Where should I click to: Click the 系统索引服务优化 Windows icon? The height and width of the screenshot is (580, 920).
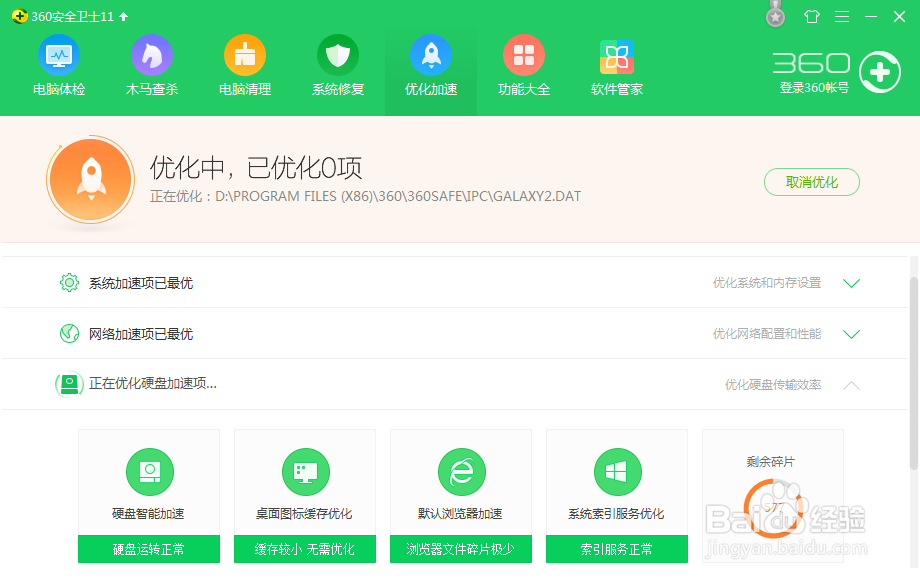617,472
